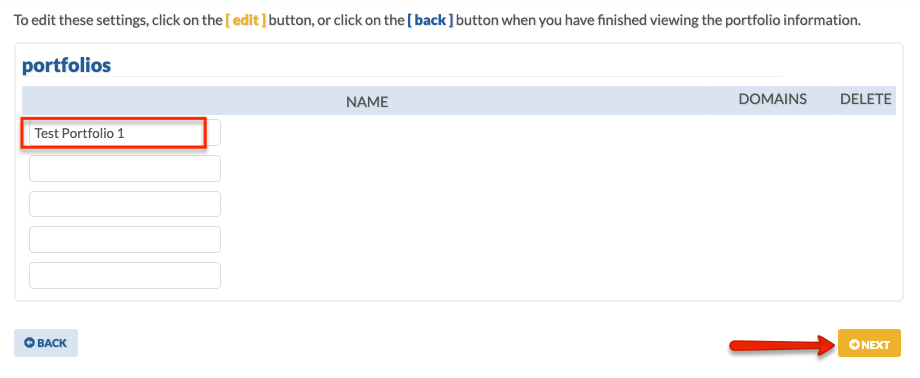Return using the BACK button label
Viewport: 920px width, 378px height.
52,343
